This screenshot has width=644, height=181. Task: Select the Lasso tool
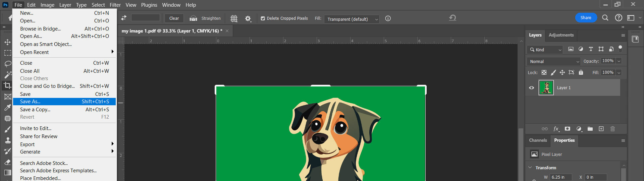pos(7,64)
